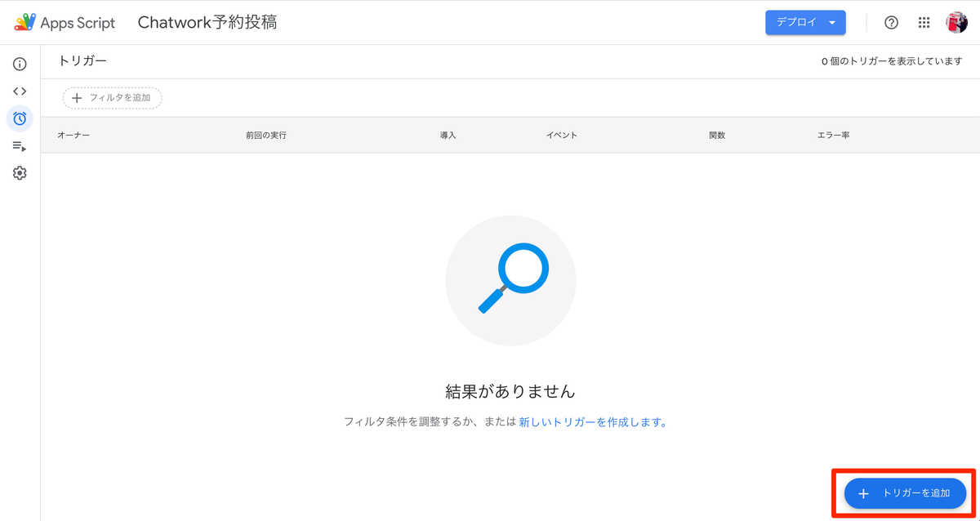This screenshot has width=980, height=521.
Task: Open the profile avatar in top right
Action: 959,22
